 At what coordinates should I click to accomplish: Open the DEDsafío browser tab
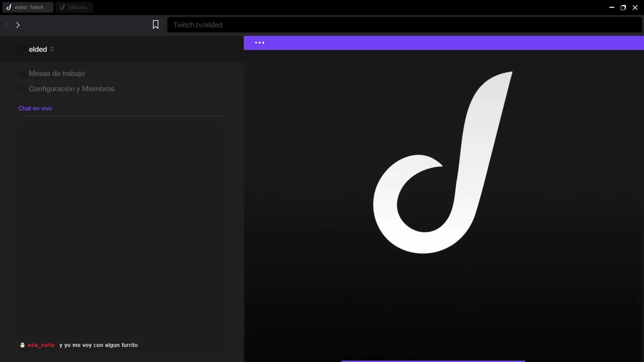tap(74, 8)
